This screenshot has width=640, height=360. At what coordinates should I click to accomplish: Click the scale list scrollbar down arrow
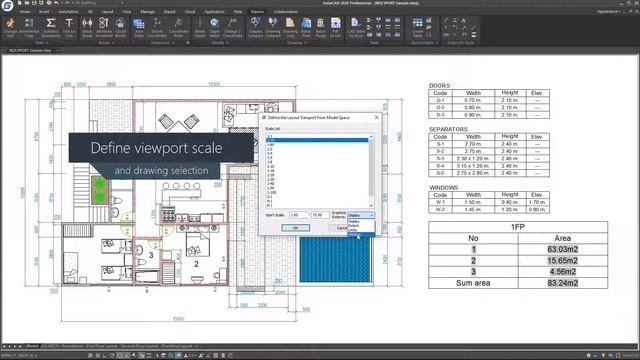pyautogui.click(x=371, y=205)
